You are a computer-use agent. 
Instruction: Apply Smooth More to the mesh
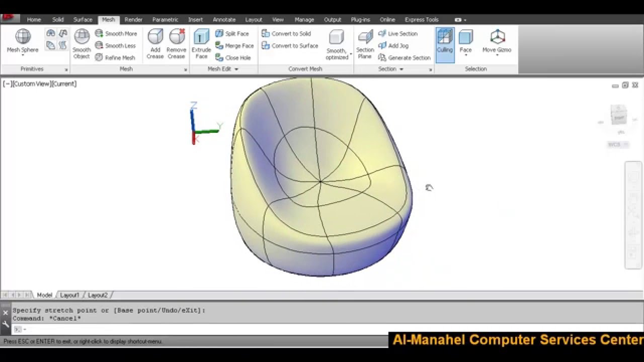click(116, 34)
